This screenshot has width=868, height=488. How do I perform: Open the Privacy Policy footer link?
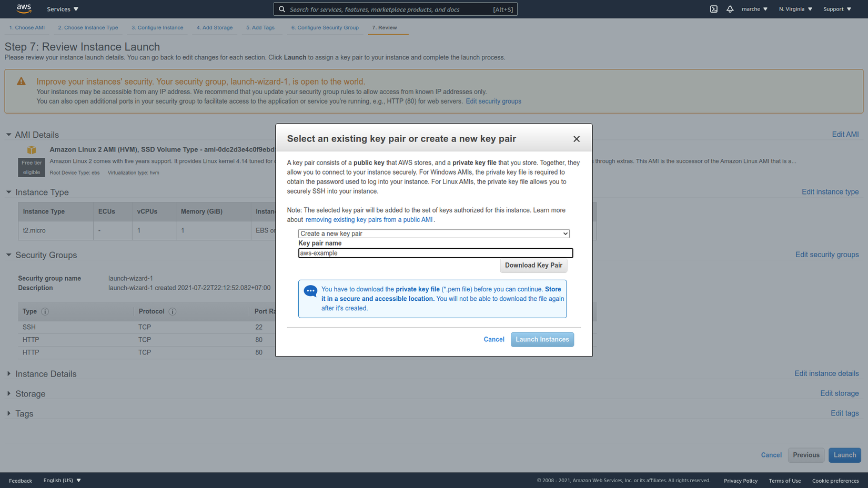coord(741,481)
